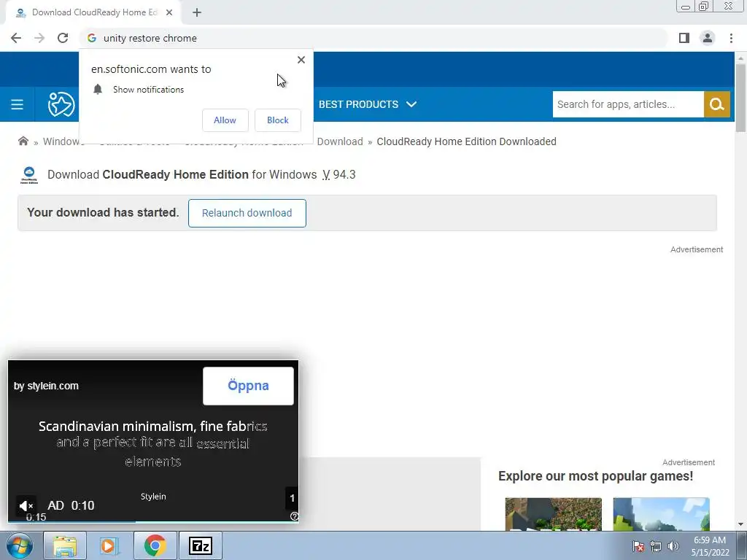The image size is (747, 560).
Task: Click the network tray icon
Action: [656, 546]
